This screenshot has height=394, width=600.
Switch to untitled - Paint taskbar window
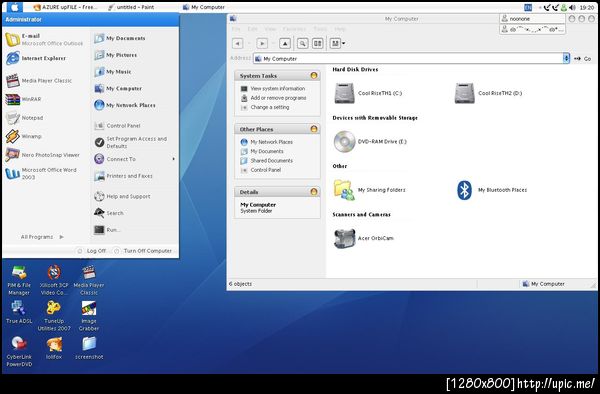[131, 7]
